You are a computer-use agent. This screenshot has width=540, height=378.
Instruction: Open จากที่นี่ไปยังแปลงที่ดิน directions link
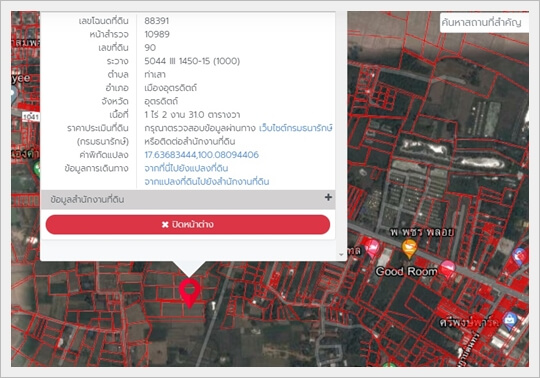point(186,168)
